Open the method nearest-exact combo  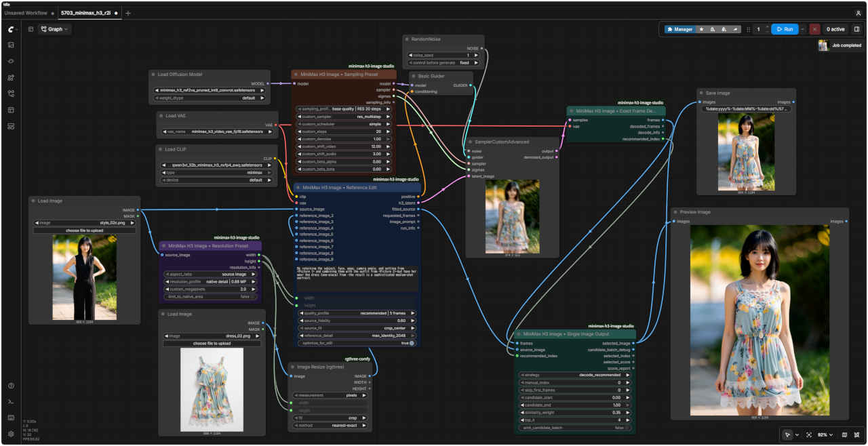330,426
